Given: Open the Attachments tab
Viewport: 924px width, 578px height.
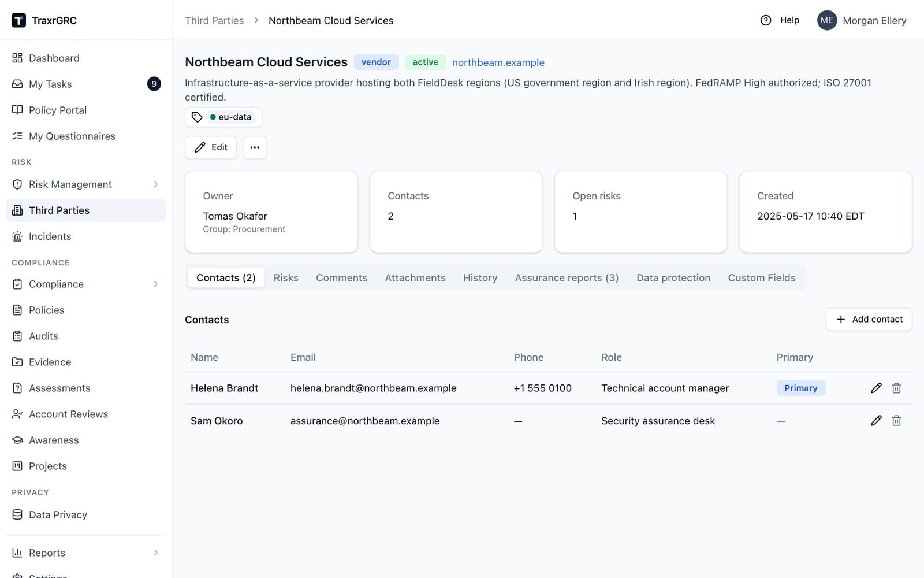Looking at the screenshot, I should 415,278.
